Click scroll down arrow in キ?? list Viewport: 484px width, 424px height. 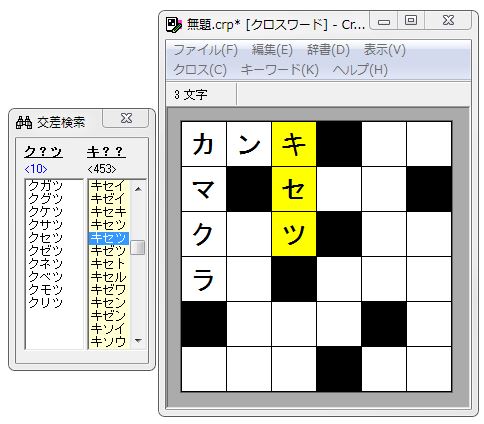coord(138,341)
